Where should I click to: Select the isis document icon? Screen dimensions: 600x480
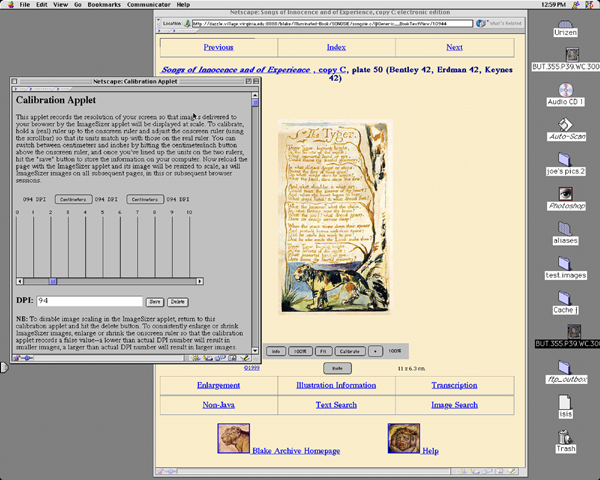[x=565, y=407]
